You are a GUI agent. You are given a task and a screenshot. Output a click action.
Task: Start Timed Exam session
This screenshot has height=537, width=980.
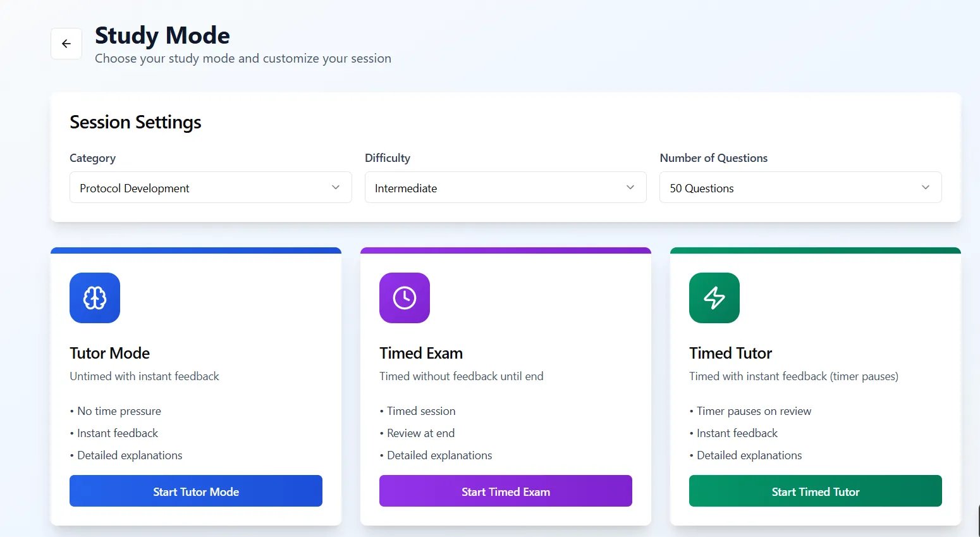pos(505,491)
